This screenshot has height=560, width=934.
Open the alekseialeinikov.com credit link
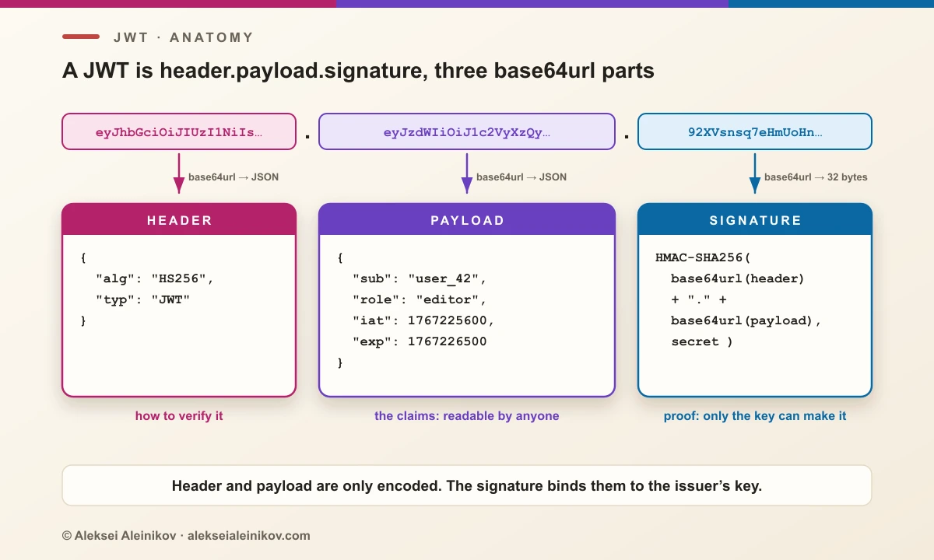pyautogui.click(x=249, y=536)
